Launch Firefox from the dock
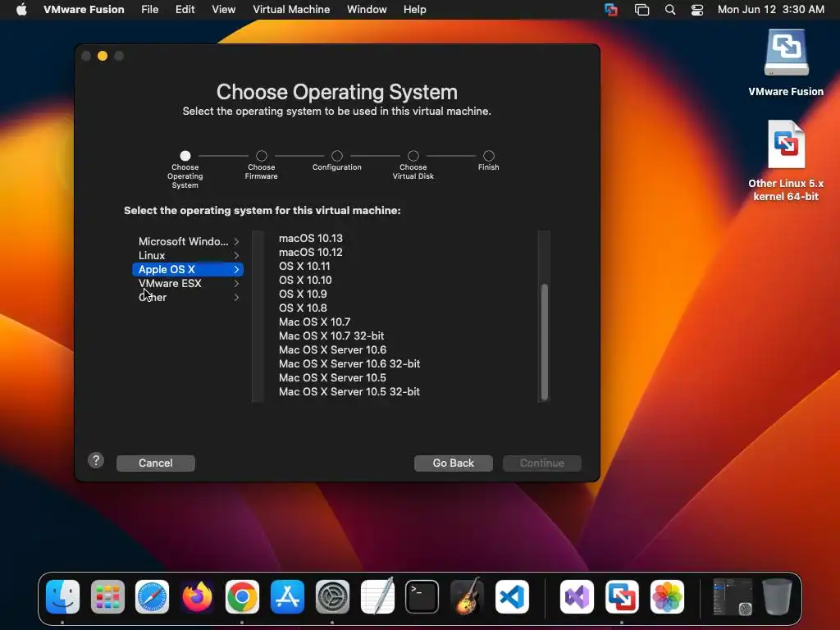 197,596
